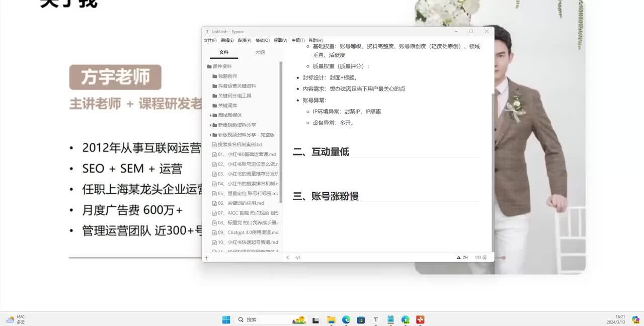Viewport: 644px width, 326px height.
Task: Switch sidebar to the 文件 tab
Action: click(x=224, y=52)
